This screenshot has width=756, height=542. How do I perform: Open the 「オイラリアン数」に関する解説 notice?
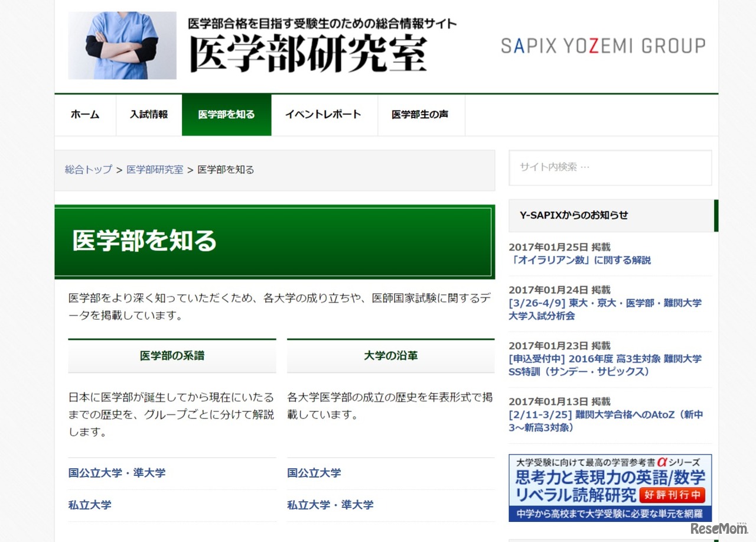(x=580, y=260)
